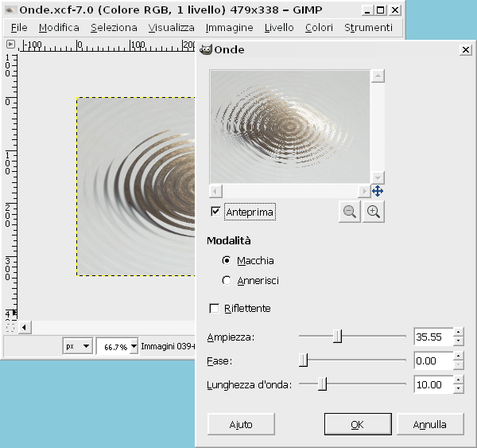Viewport: 477px width, 448px height.
Task: Click the Lunghezza d'onda slider handle
Action: click(x=323, y=384)
